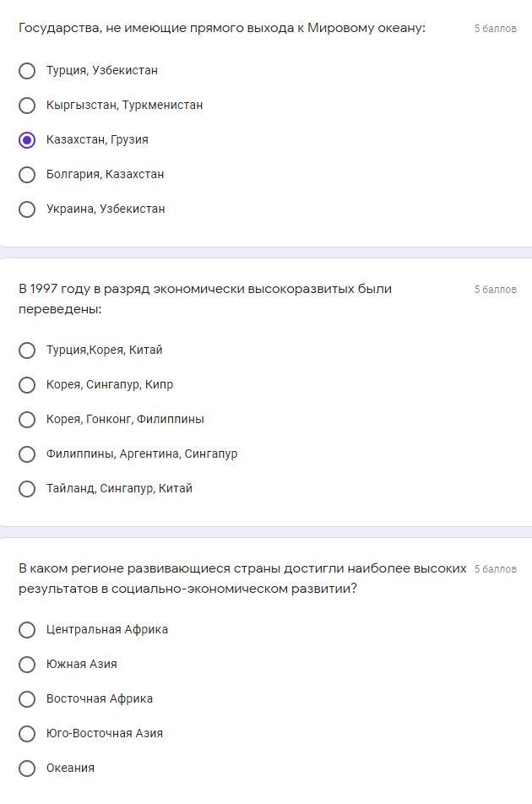Select Филиппины, Аргентина, Сингапур radio button

[27, 454]
